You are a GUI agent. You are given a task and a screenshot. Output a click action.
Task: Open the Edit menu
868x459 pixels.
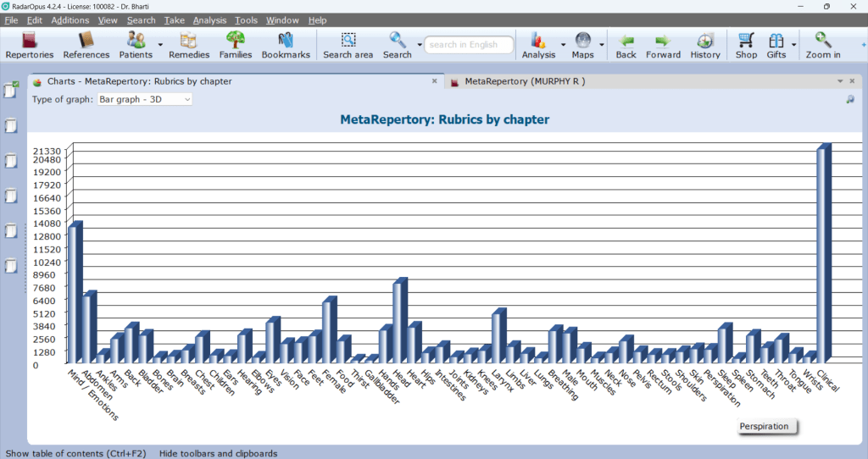click(x=34, y=20)
